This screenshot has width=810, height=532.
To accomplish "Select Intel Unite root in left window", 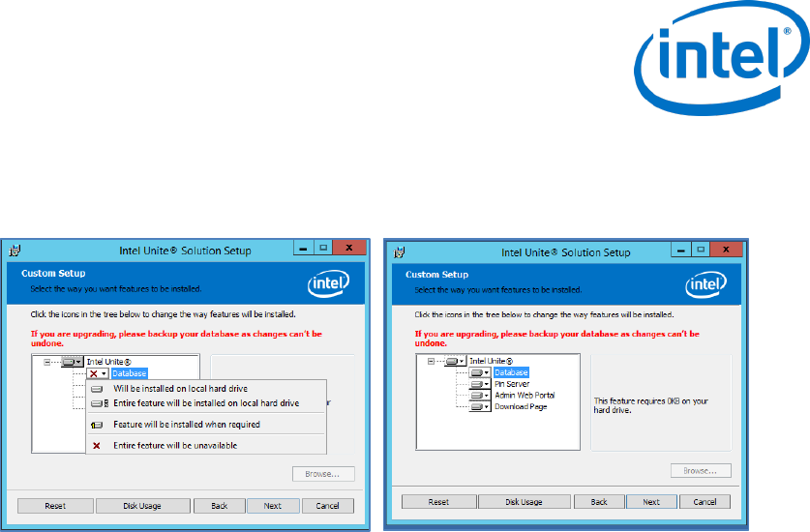I will pos(108,362).
